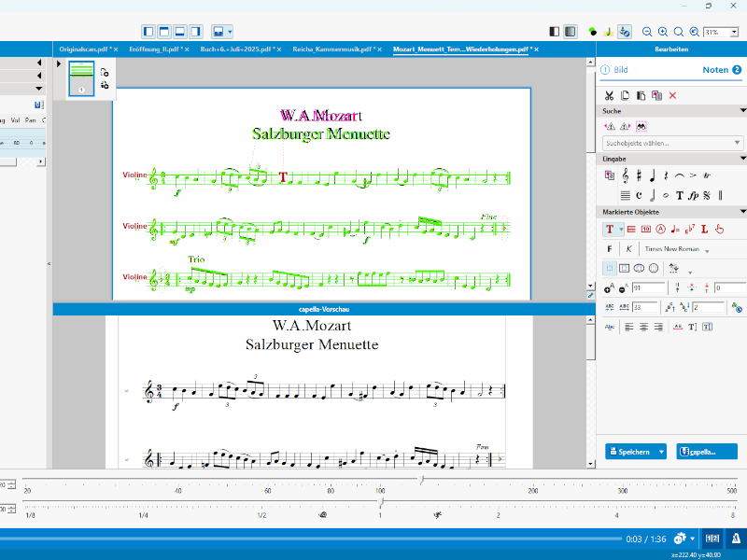
Task: Toggle bold F formatting
Action: point(610,249)
